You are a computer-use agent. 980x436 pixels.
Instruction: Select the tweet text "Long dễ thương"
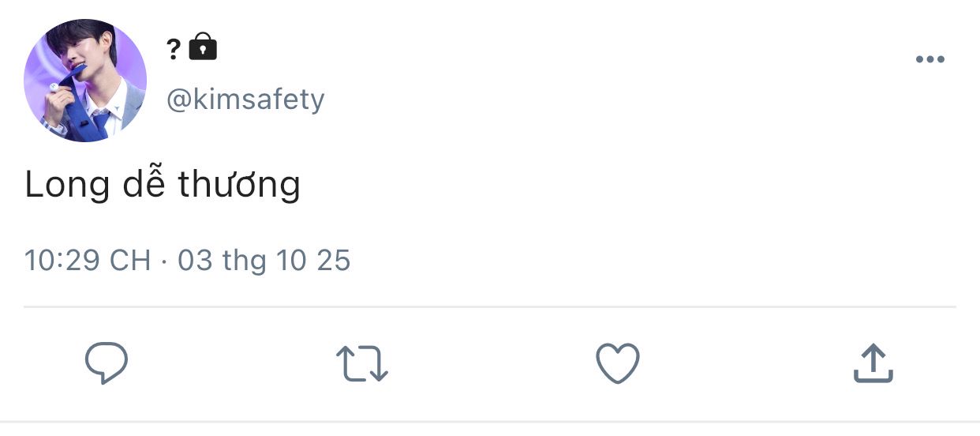pyautogui.click(x=163, y=185)
